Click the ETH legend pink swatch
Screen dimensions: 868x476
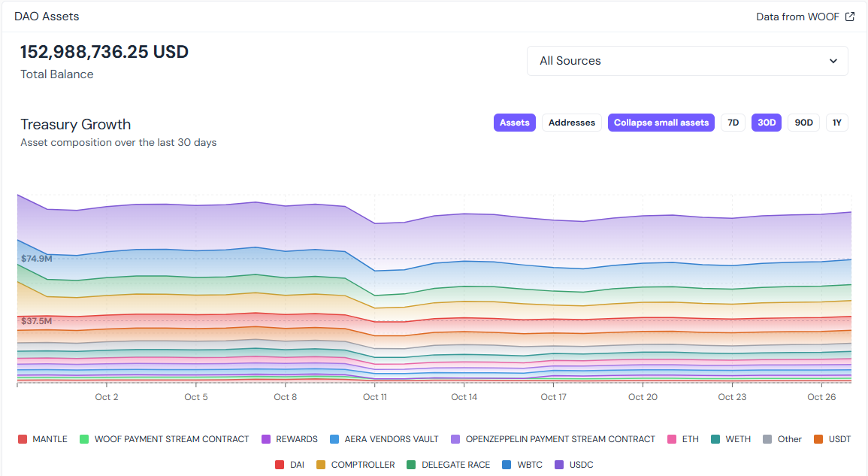(671, 439)
